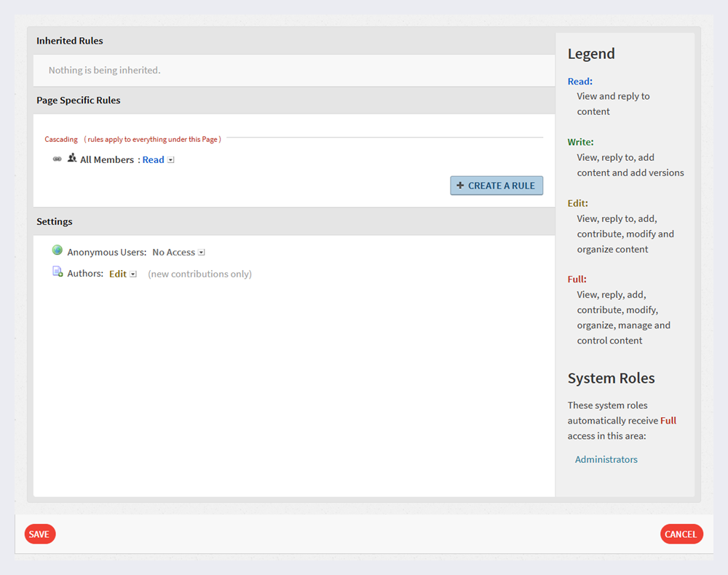Open the Administrators system role link
Screen dimensions: 728x575
[x=606, y=459]
